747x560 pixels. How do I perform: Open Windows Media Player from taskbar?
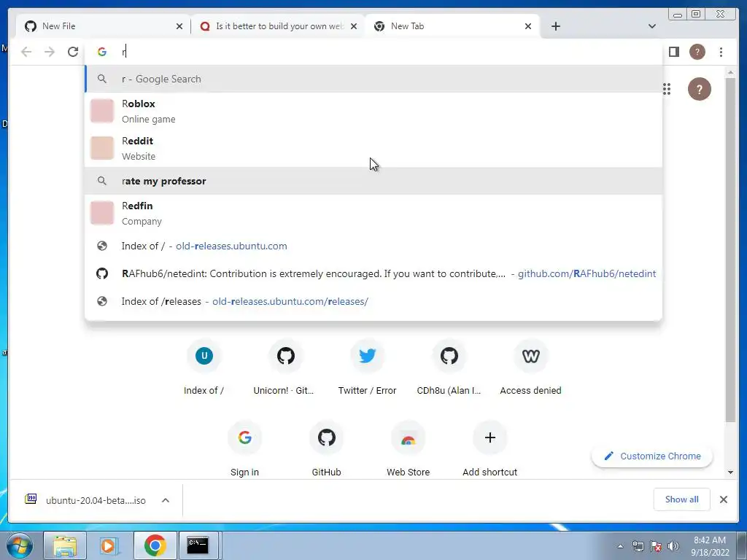coord(109,545)
